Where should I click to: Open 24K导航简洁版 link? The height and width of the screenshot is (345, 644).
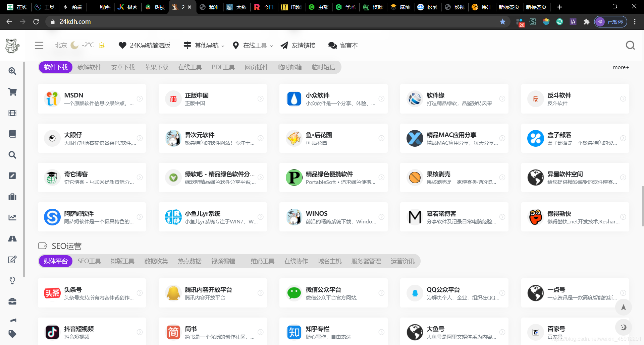point(145,45)
